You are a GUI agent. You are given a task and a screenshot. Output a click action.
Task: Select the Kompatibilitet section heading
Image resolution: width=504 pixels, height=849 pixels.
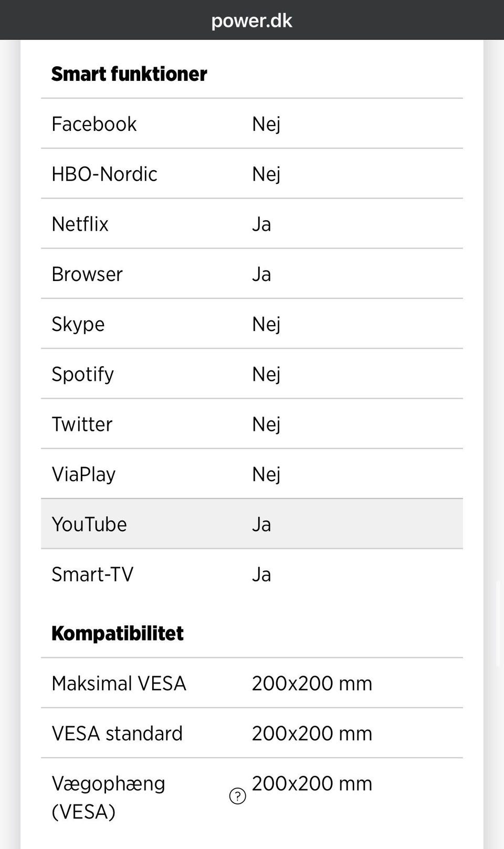pyautogui.click(x=118, y=634)
